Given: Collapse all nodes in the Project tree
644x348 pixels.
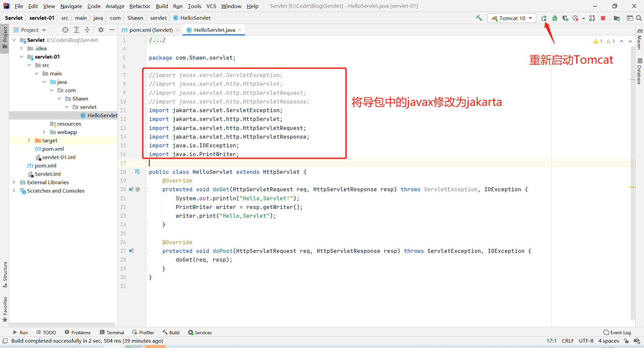Looking at the screenshot, I should point(87,30).
